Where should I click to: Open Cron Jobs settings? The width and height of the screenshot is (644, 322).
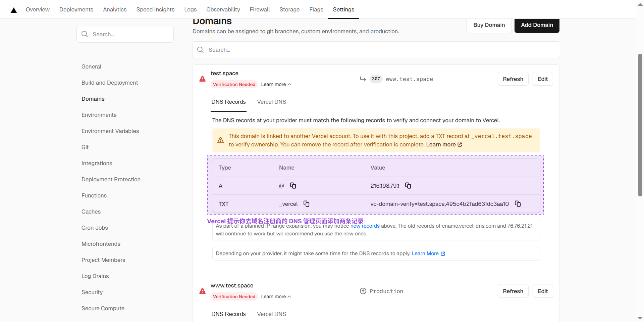coord(95,228)
